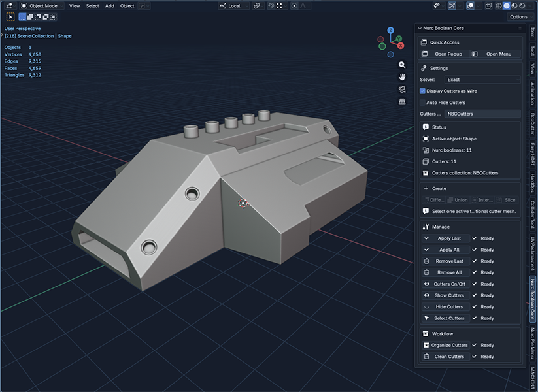Switch to the BoxCutter sidebar tab
Screen dimensions: 538x392
pos(533,123)
